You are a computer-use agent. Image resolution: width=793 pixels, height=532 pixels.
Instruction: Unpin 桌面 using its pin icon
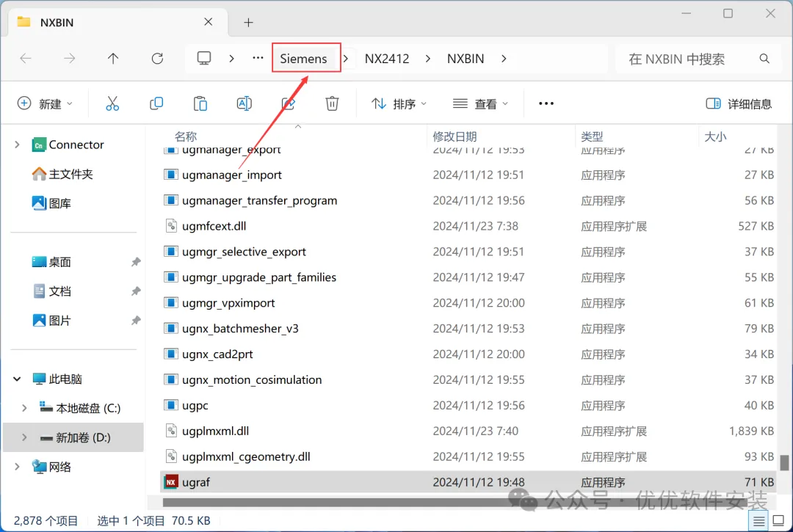pos(136,262)
